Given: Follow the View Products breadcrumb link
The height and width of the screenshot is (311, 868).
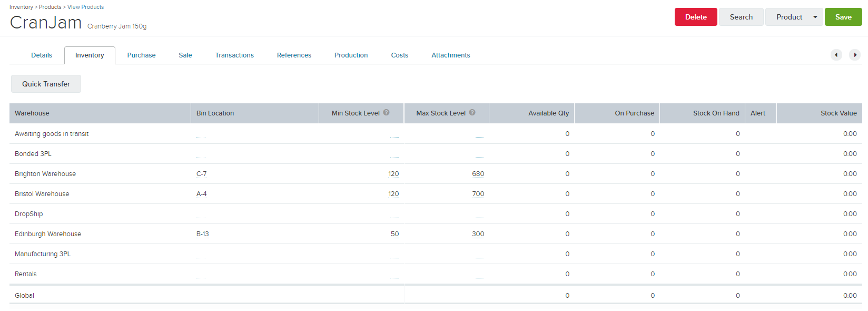Looking at the screenshot, I should coord(85,7).
